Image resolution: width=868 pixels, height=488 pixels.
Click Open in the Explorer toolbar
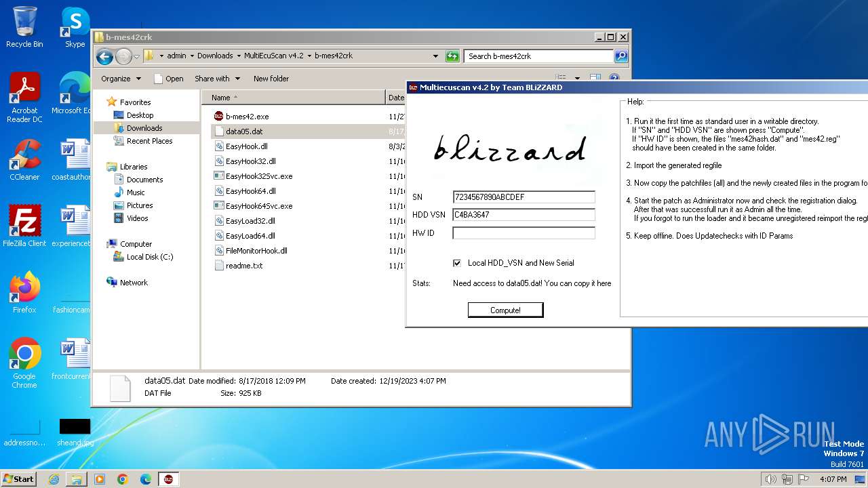(169, 79)
